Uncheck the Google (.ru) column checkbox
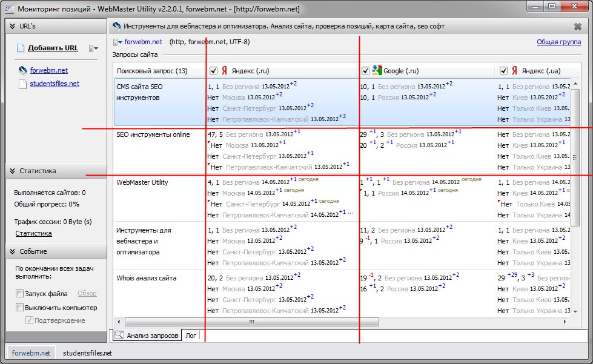This screenshot has height=364, width=593. point(365,71)
